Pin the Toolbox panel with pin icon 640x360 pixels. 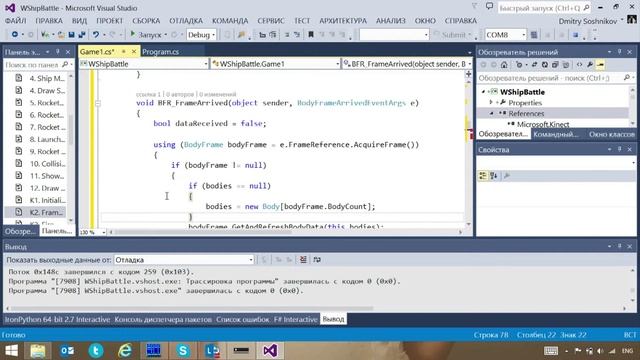(x=58, y=52)
